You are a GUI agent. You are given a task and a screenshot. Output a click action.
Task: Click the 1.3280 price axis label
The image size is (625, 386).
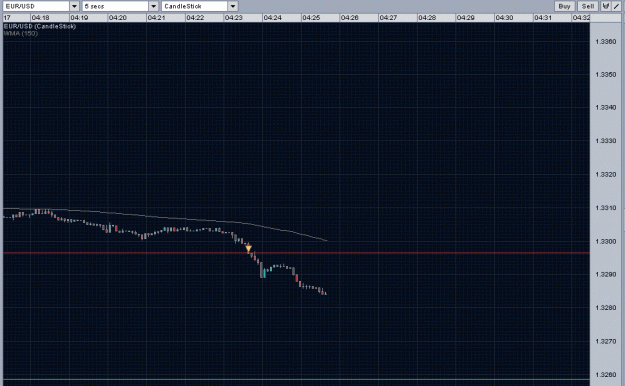point(605,308)
